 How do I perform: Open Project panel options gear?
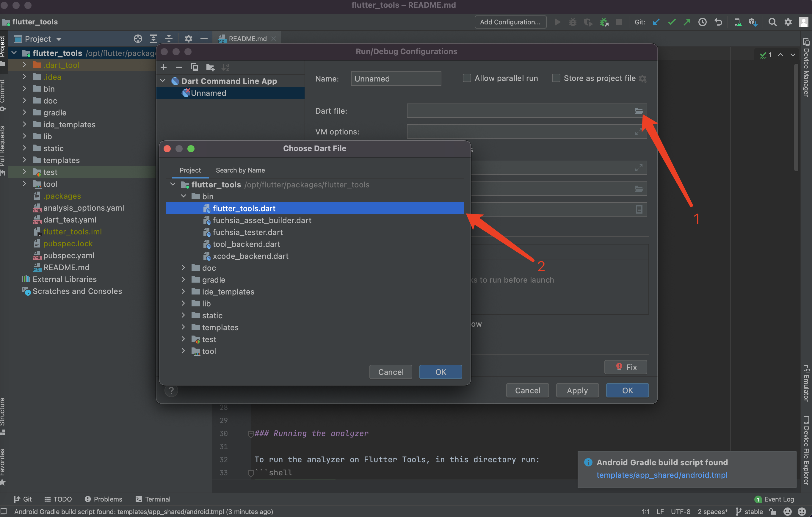[x=188, y=39]
